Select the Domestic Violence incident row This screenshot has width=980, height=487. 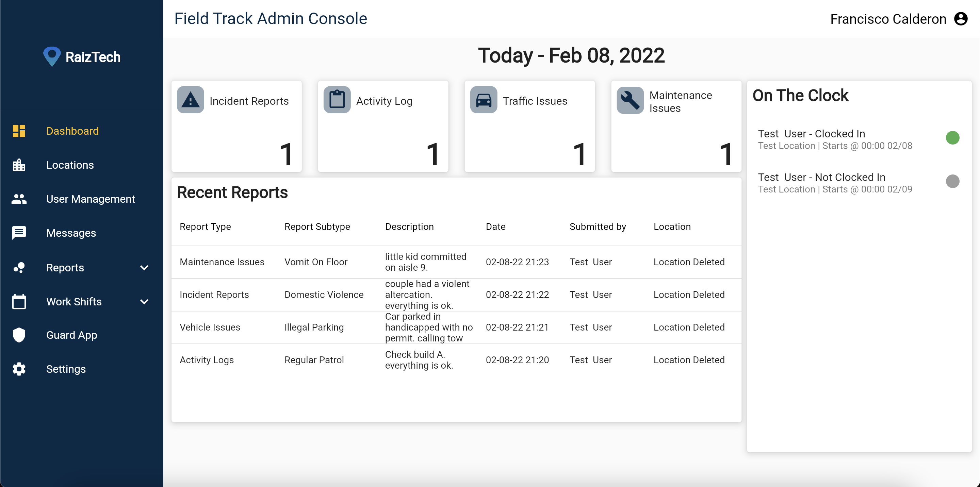(324, 295)
